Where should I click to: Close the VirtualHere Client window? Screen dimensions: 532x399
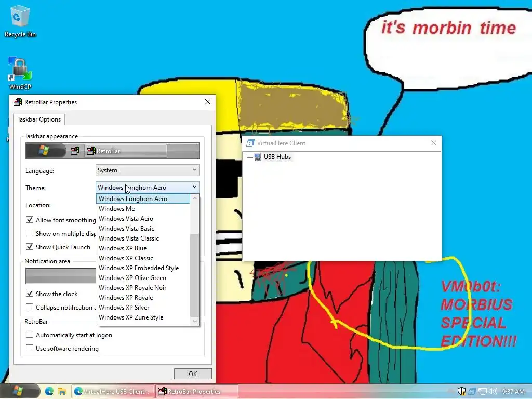tap(434, 143)
